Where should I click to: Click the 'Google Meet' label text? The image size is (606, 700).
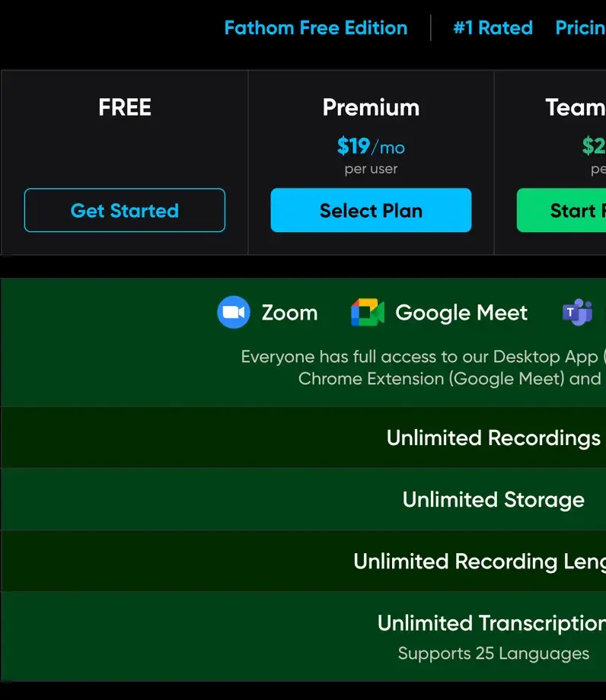[461, 313]
